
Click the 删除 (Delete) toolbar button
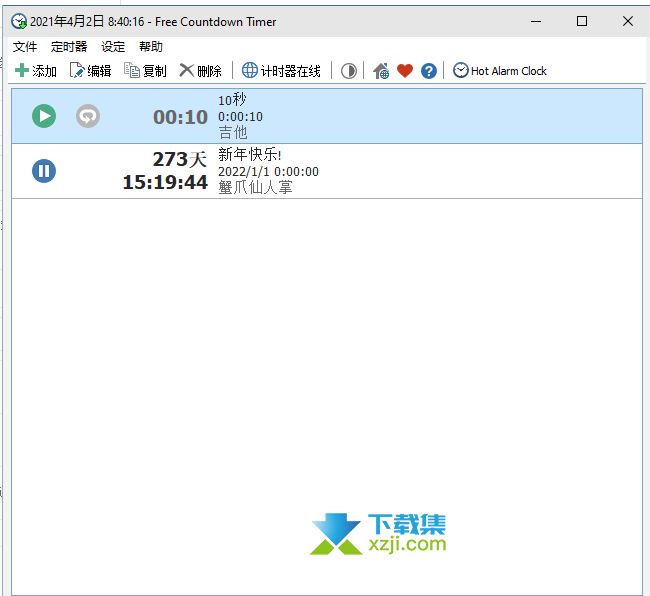coord(201,71)
